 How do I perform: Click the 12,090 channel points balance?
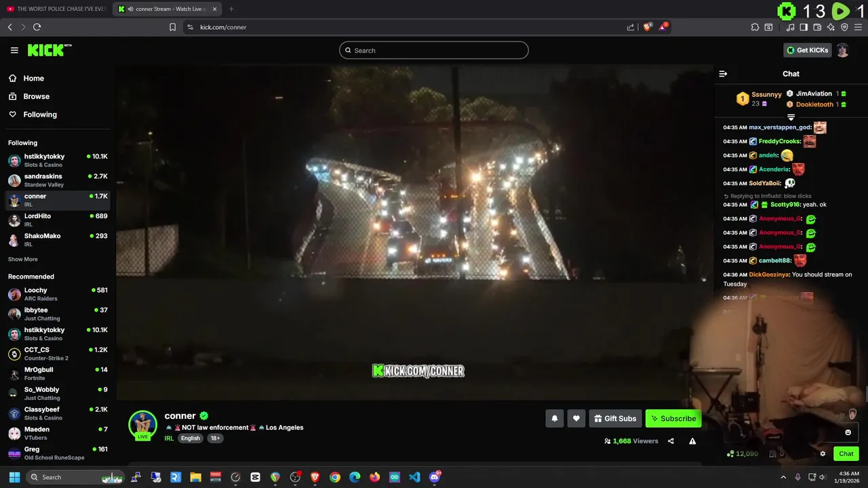pyautogui.click(x=743, y=454)
